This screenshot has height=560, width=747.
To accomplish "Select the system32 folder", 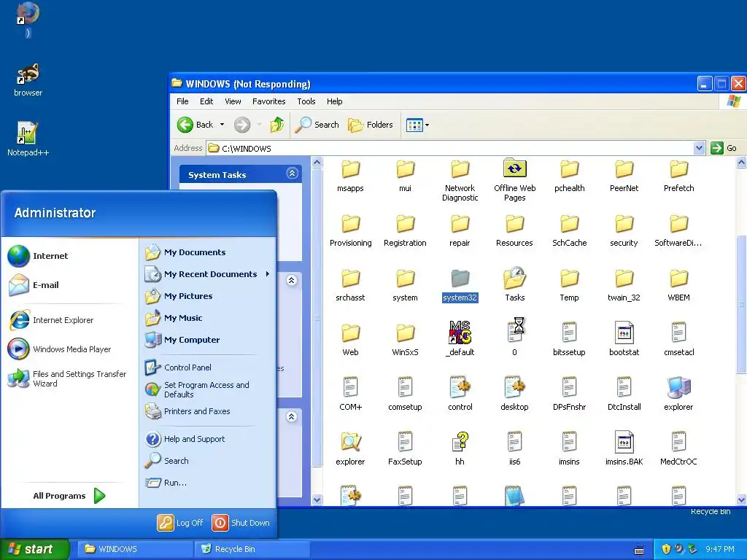I will [x=460, y=285].
